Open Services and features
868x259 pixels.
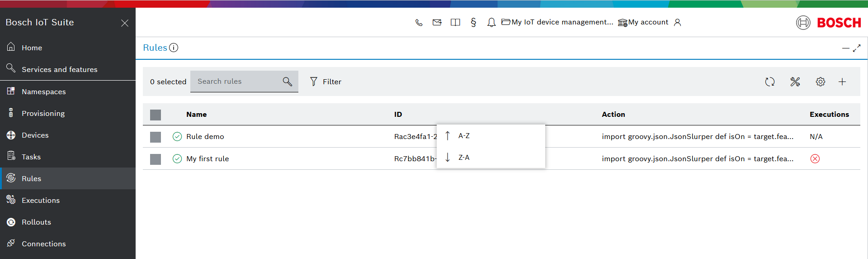68,69
